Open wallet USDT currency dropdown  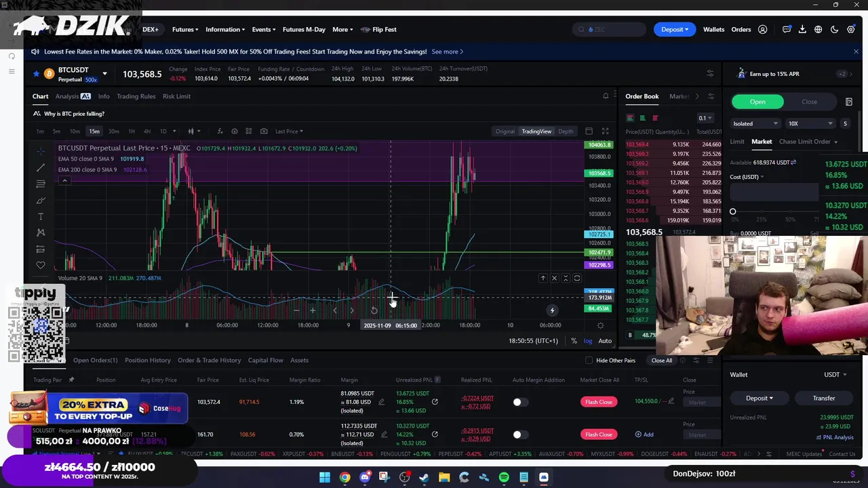click(x=835, y=375)
